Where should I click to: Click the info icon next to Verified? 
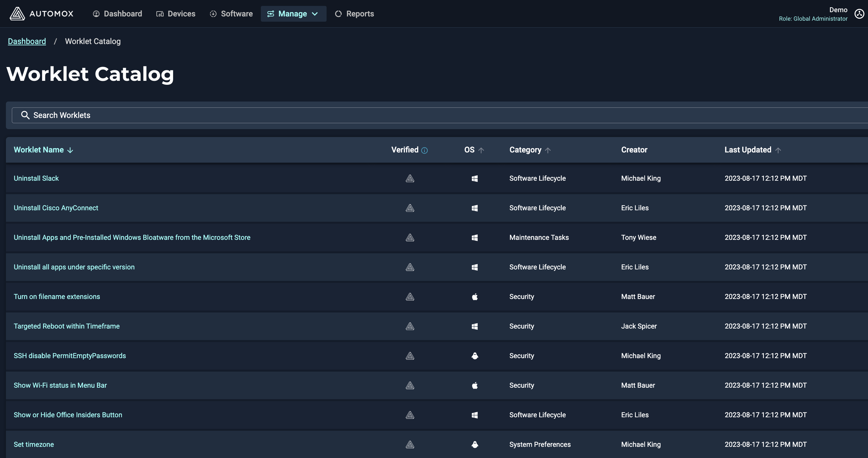[x=424, y=150]
